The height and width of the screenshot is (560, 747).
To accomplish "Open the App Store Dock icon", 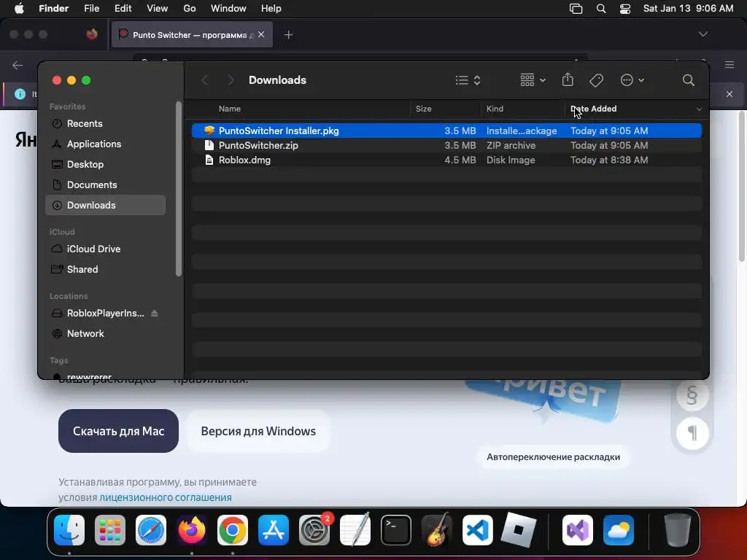I will pos(274,530).
